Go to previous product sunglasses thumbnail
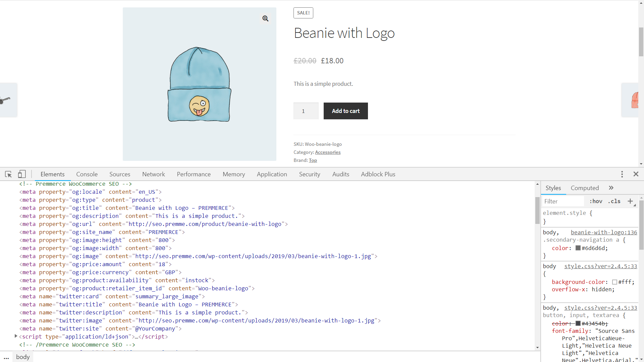Screen dimensions: 644x362 8,100
